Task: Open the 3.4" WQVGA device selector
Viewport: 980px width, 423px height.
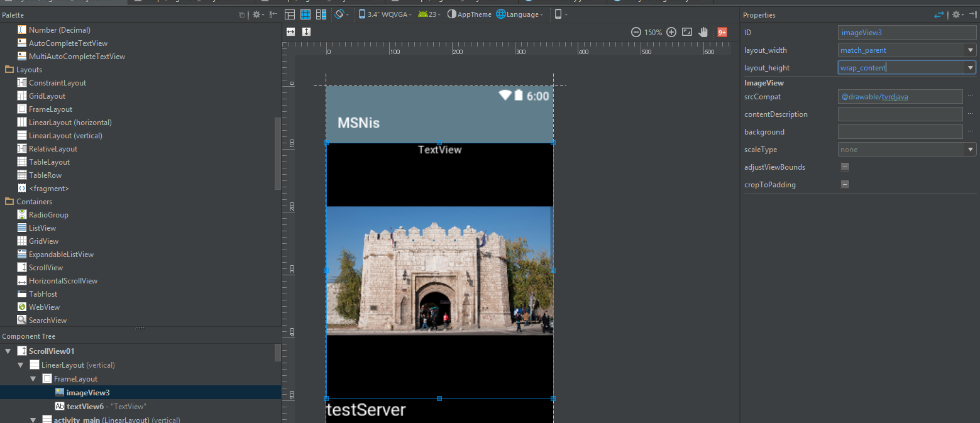Action: tap(385, 14)
